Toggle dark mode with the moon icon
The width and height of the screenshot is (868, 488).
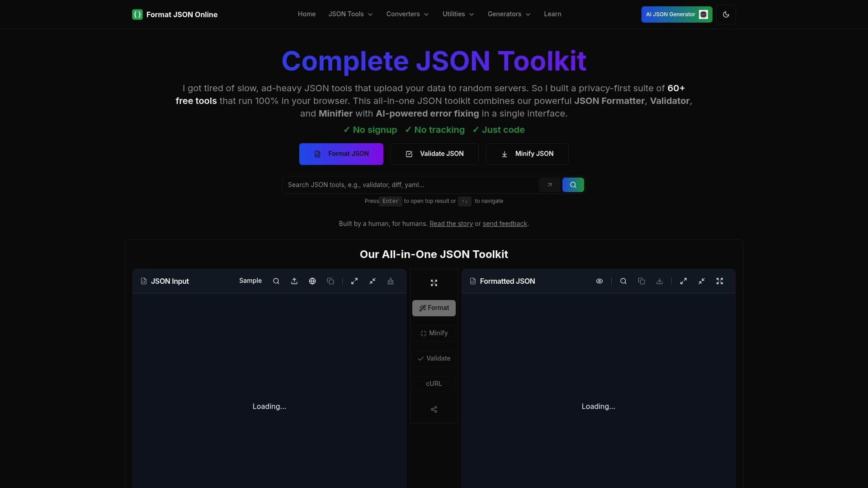pos(726,14)
